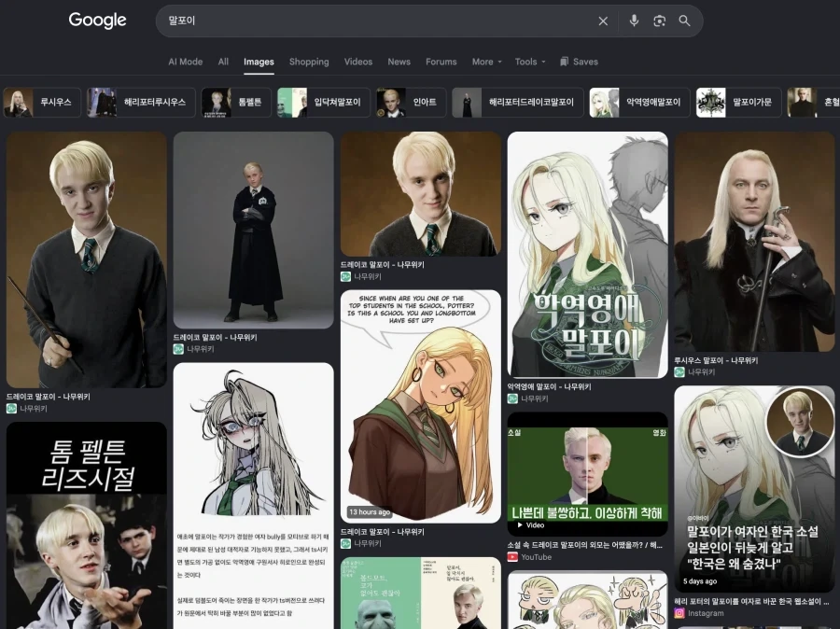The image size is (840, 629).
Task: Select the 인아트 suggestion chip
Action: [x=411, y=103]
